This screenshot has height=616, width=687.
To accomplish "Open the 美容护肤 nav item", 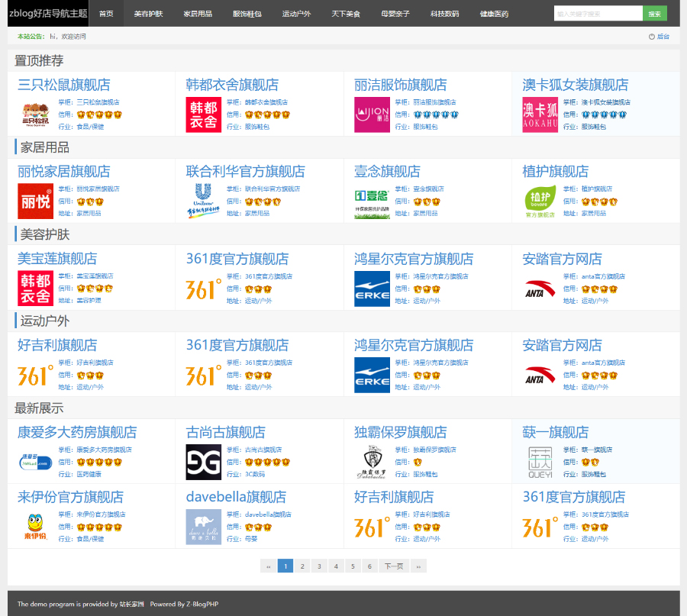I will click(x=148, y=14).
